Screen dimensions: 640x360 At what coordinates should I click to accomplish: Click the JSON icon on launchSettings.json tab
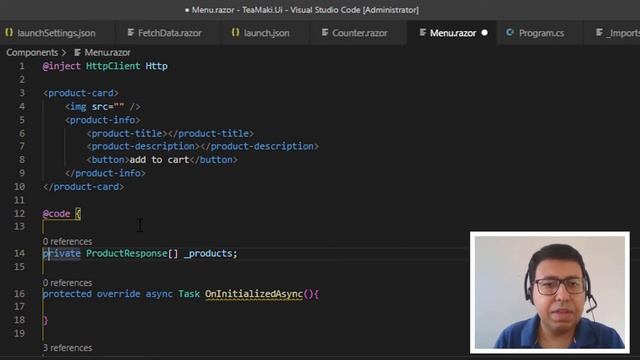pos(9,33)
